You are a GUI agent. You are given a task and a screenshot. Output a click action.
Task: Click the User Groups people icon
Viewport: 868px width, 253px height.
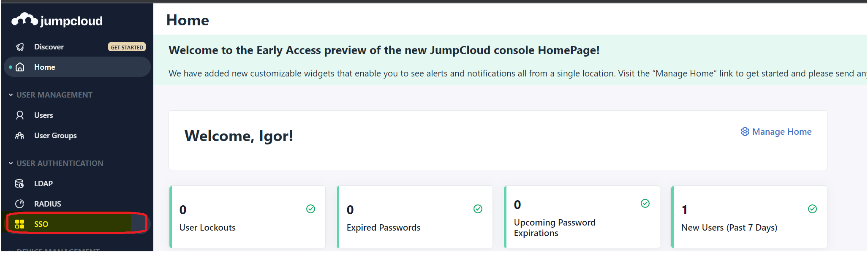pyautogui.click(x=20, y=136)
